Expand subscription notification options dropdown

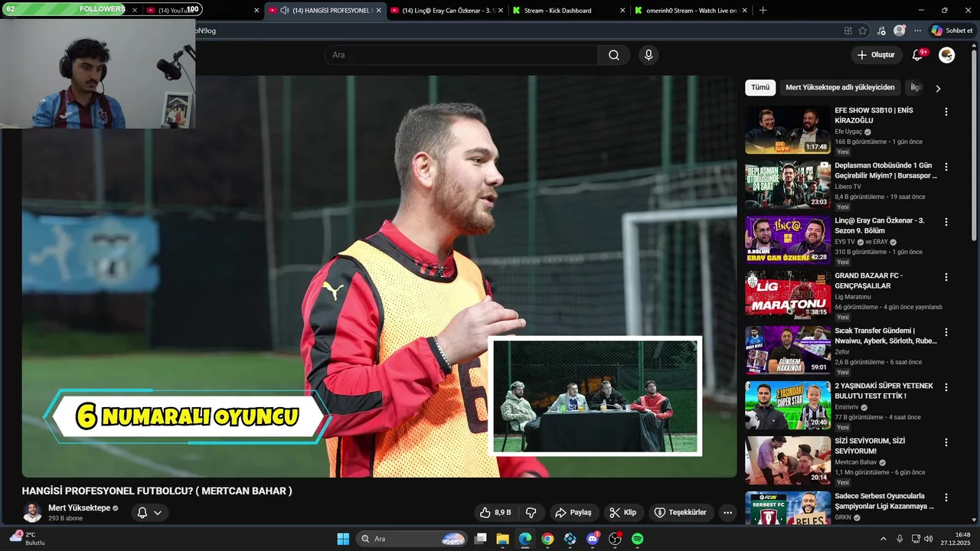[158, 513]
